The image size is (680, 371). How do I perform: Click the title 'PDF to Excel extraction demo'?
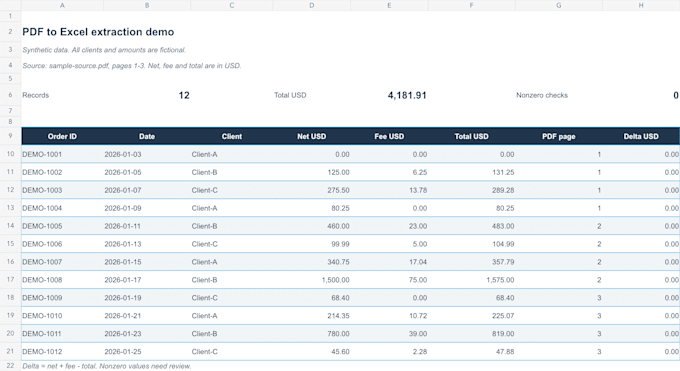[98, 32]
